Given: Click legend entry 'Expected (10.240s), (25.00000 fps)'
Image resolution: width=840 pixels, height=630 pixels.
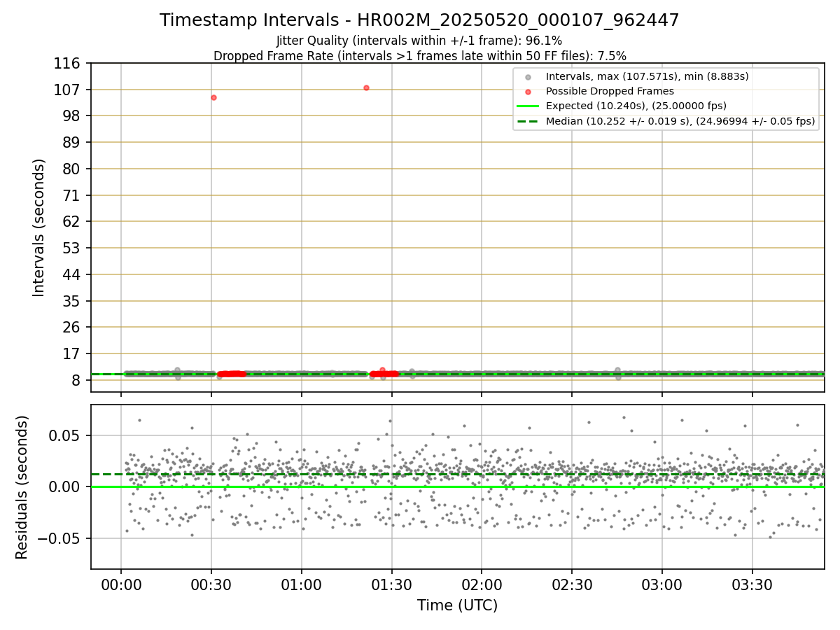Looking at the screenshot, I should [636, 106].
